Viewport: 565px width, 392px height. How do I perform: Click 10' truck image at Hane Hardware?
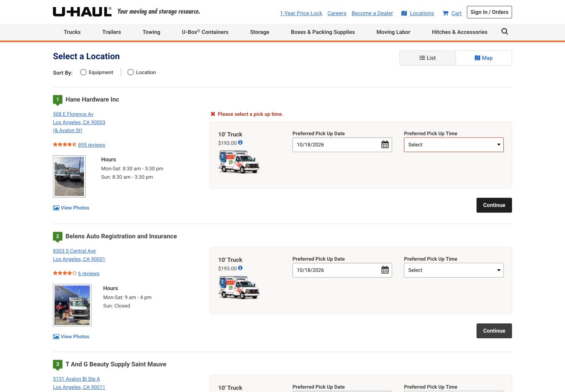(x=239, y=162)
